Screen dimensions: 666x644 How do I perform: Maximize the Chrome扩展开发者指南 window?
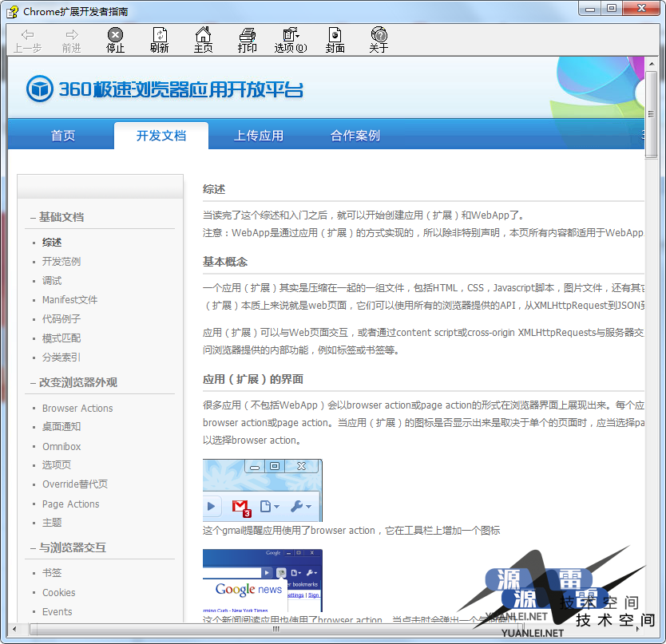tap(611, 9)
